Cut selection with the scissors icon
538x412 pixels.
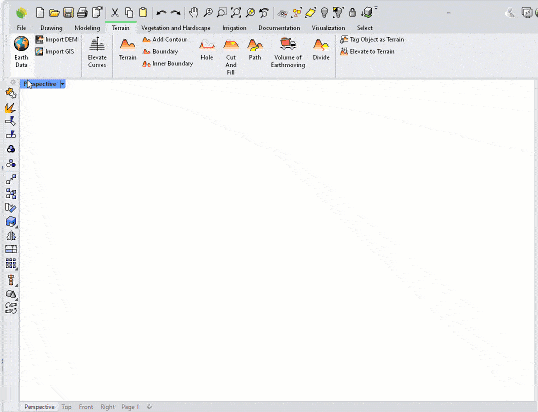click(115, 13)
